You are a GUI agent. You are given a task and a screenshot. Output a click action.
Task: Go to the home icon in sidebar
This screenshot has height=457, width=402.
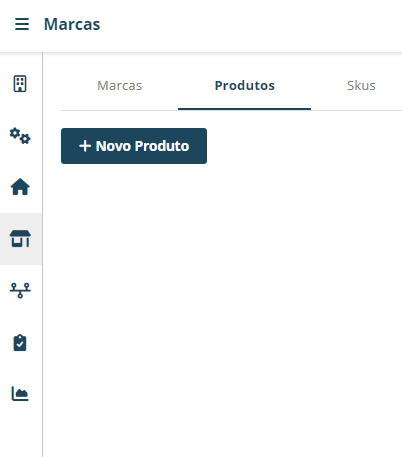click(20, 187)
